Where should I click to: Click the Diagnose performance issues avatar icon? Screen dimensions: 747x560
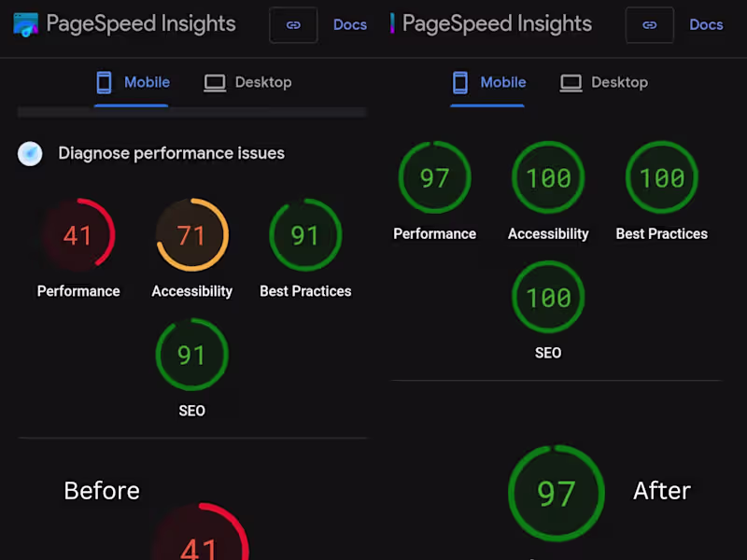tap(30, 153)
